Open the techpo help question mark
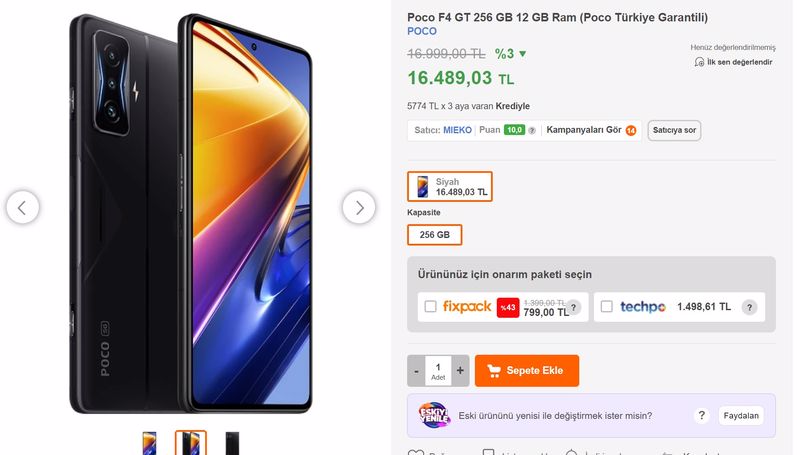Screen dimensions: 800x455 pyautogui.click(x=749, y=307)
